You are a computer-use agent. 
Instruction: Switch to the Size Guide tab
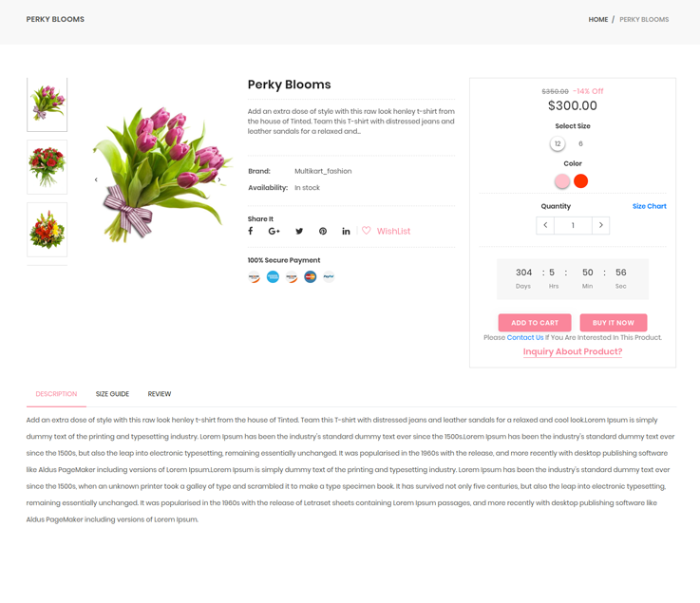112,394
